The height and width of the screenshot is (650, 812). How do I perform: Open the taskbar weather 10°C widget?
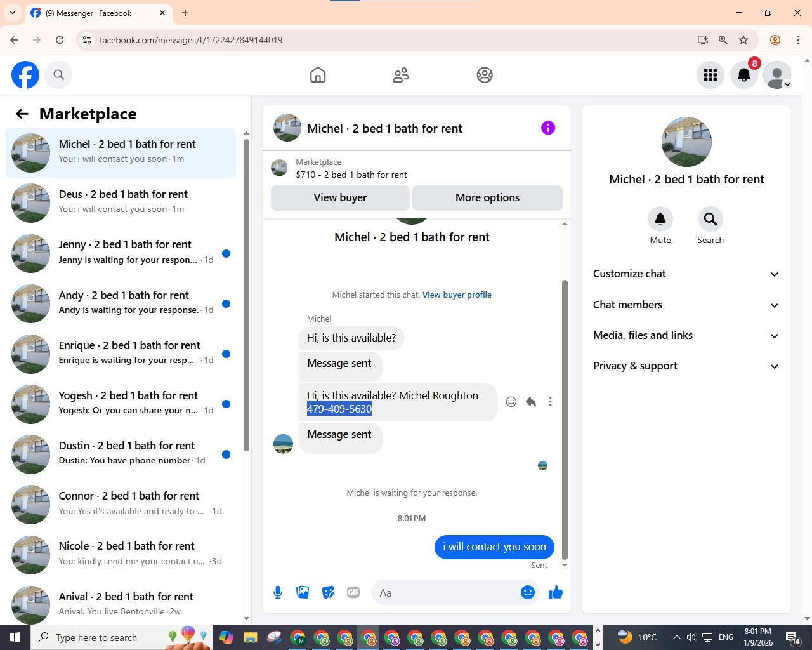tap(638, 637)
